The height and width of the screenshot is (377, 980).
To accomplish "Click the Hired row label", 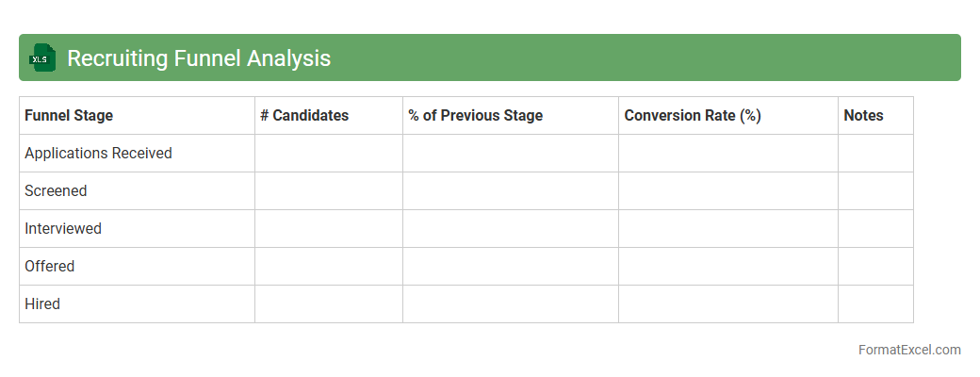I will click(42, 304).
